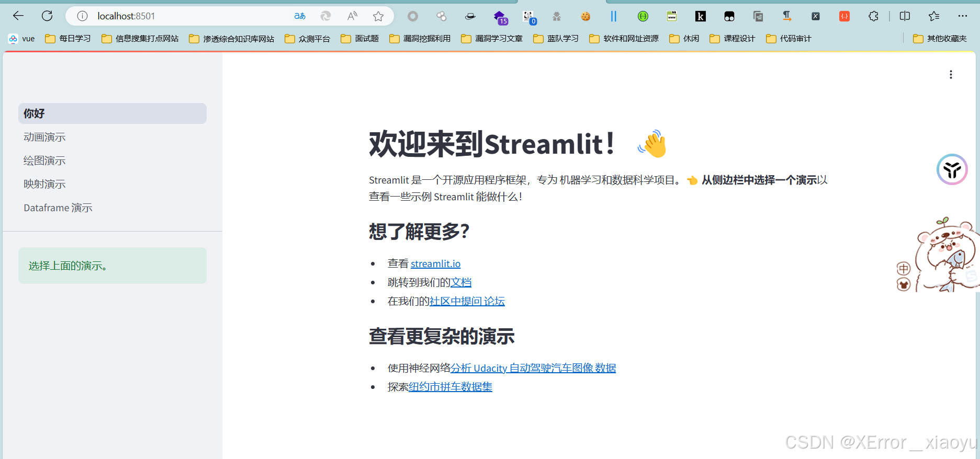This screenshot has height=459, width=980.
Task: Open the paragraph mark extension icon
Action: [x=786, y=17]
